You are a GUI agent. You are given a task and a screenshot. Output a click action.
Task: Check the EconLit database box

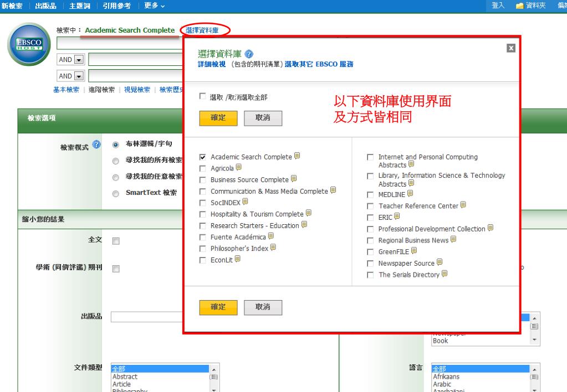coord(203,260)
